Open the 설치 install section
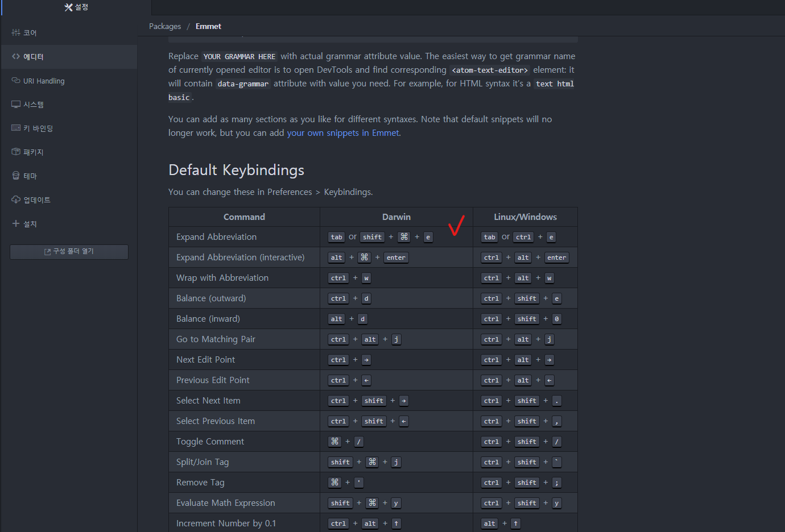Image resolution: width=785 pixels, height=532 pixels. (x=68, y=224)
